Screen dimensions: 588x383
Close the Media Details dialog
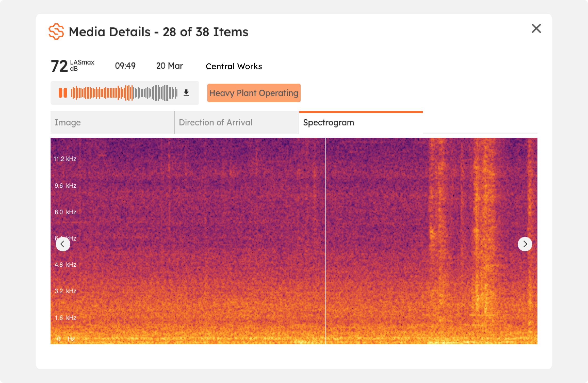[536, 29]
